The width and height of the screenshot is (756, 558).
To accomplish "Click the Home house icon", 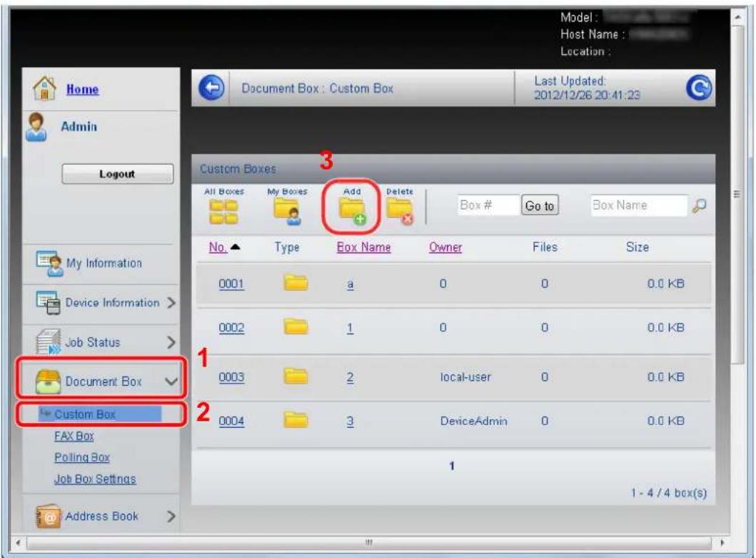I will tap(44, 88).
